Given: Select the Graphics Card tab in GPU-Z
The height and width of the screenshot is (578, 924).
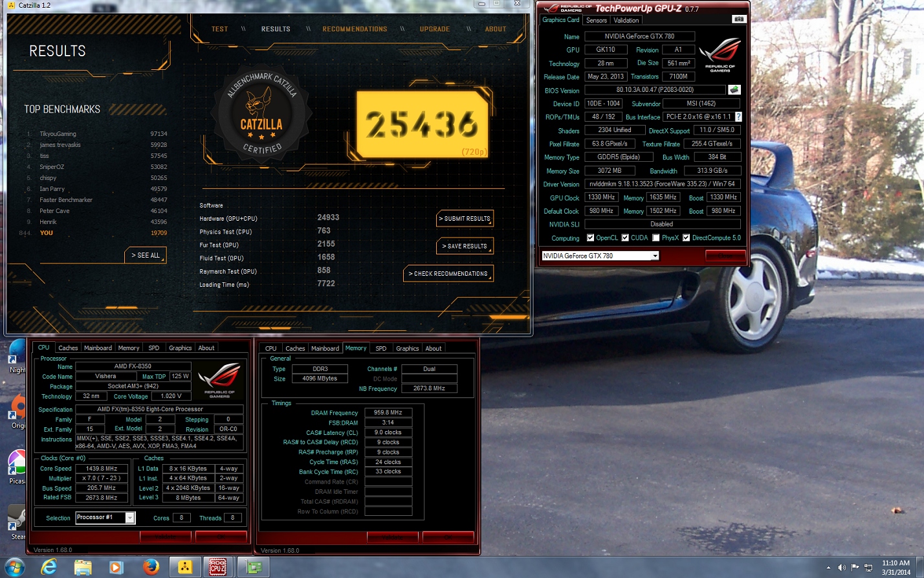Looking at the screenshot, I should click(x=561, y=20).
